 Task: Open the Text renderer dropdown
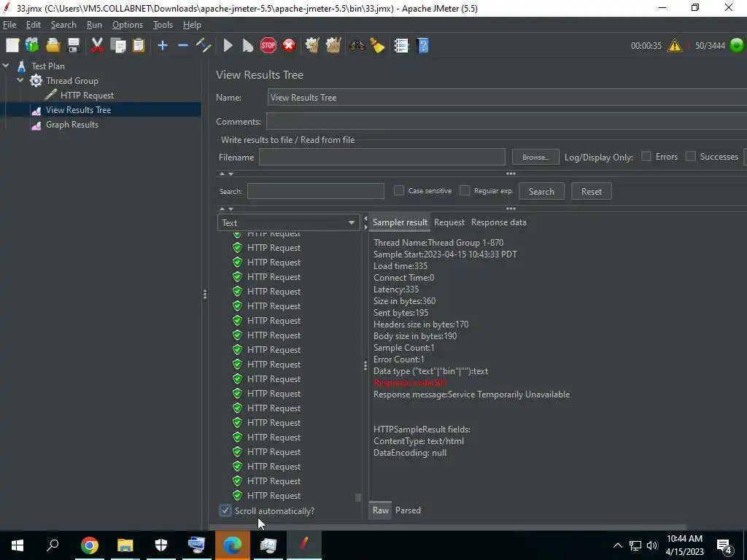[288, 222]
